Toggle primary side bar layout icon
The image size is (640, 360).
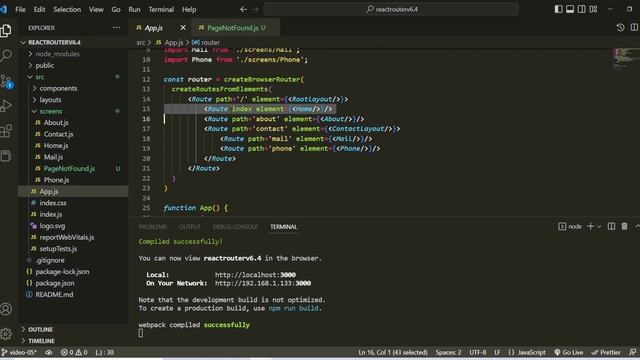(x=558, y=9)
